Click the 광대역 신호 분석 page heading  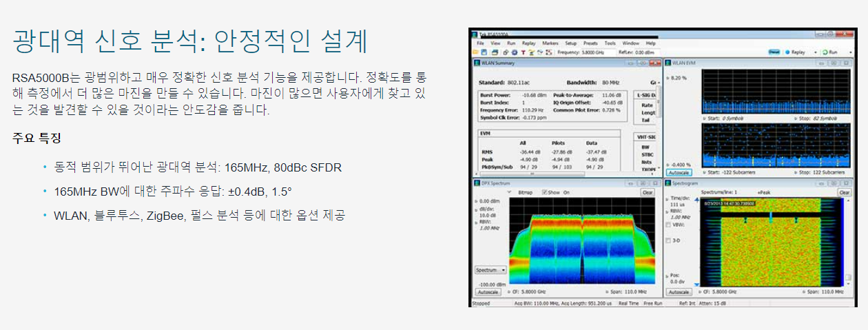point(190,43)
